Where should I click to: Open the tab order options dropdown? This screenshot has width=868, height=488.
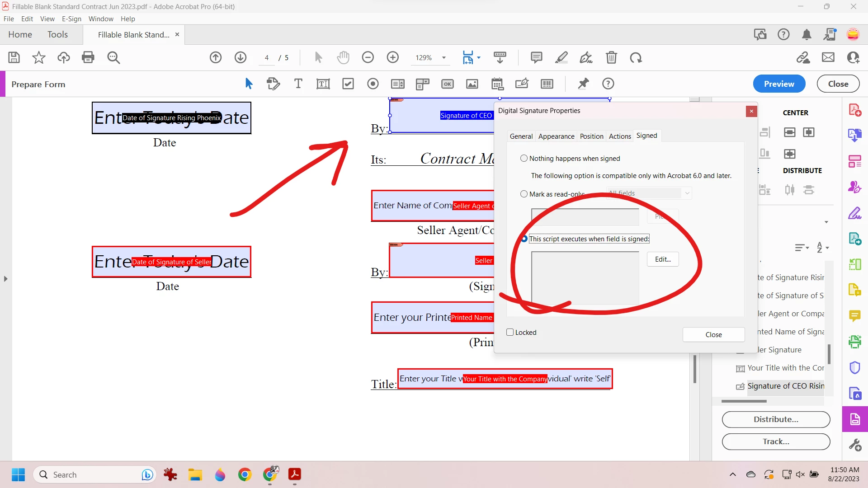(x=802, y=248)
